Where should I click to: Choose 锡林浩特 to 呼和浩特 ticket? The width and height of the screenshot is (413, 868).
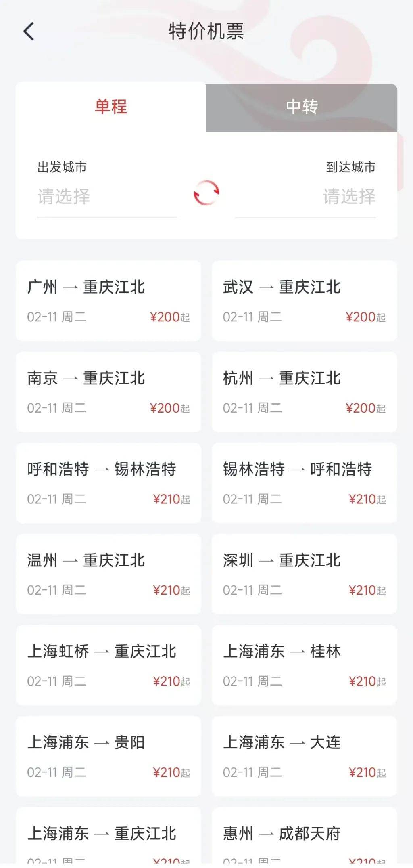[305, 483]
